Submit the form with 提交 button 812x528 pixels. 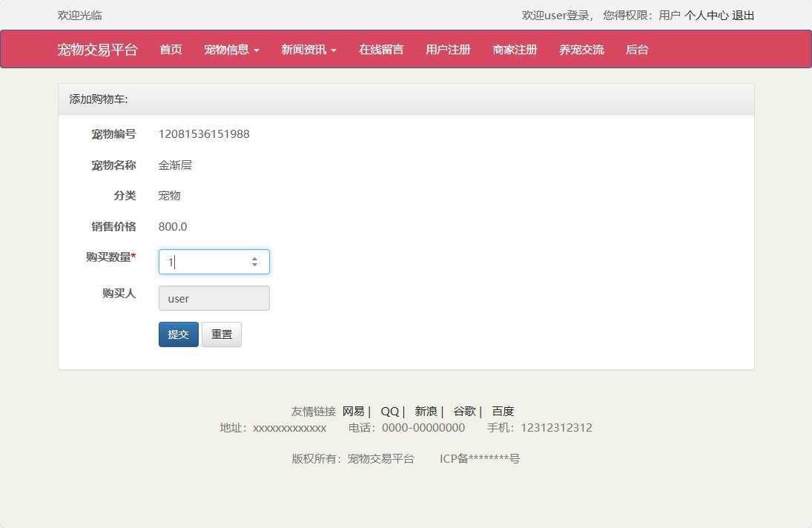[178, 334]
